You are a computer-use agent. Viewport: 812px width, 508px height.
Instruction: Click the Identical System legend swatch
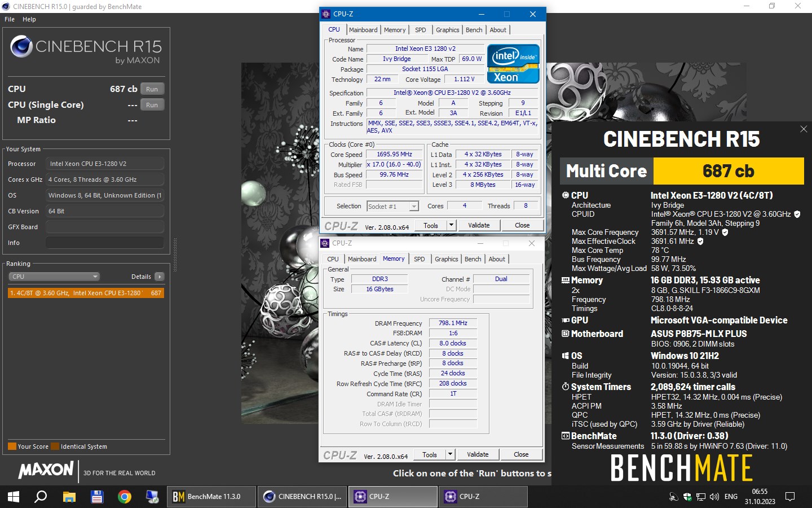click(x=55, y=446)
